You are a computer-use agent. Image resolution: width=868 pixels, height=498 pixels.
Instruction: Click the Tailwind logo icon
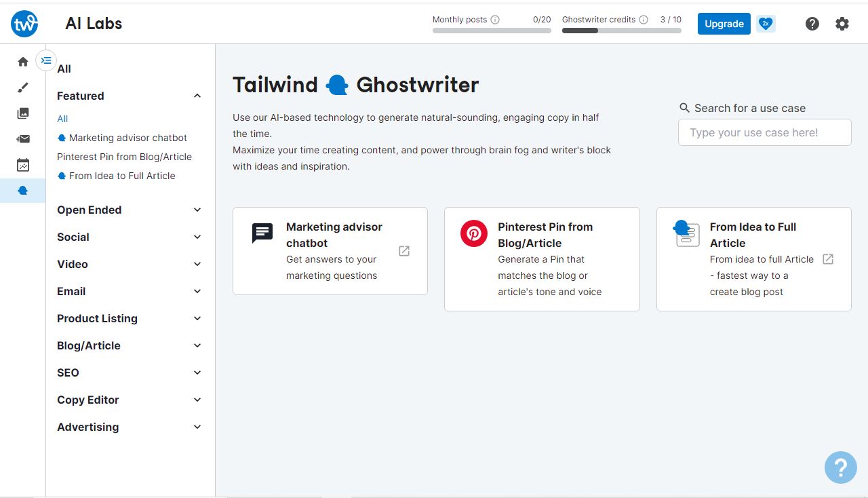pos(24,24)
